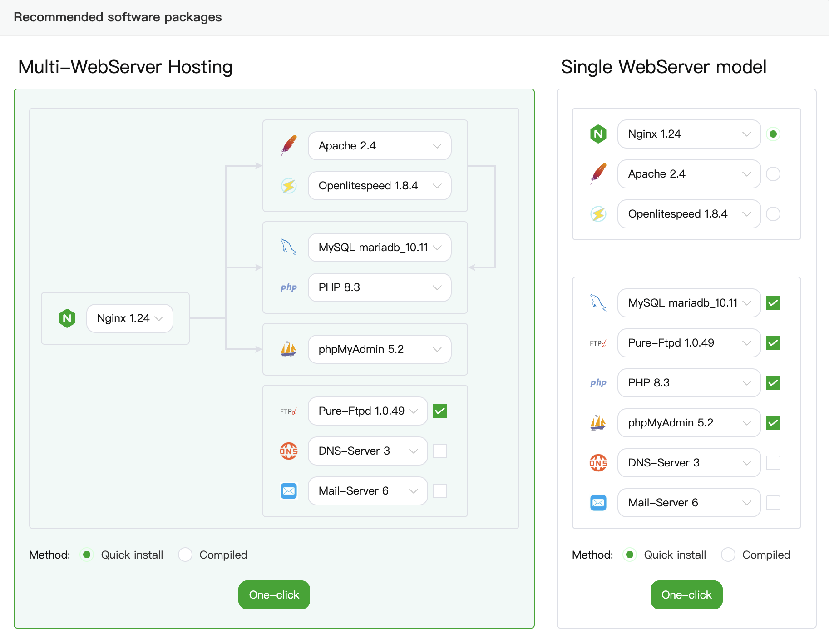Click the phpMyAdmin sailboat icon
Image resolution: width=829 pixels, height=644 pixels.
point(289,349)
